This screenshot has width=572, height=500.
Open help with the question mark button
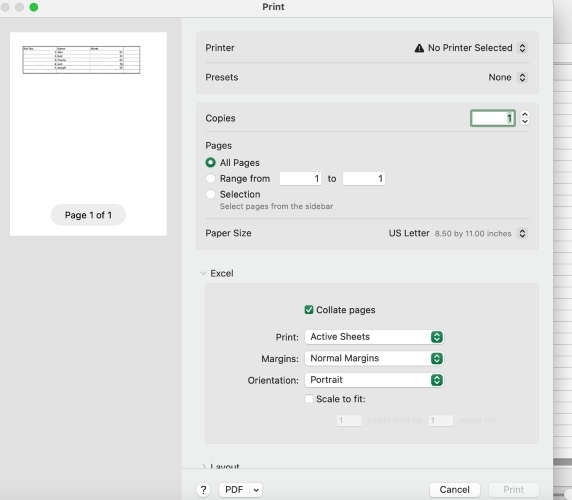[204, 490]
